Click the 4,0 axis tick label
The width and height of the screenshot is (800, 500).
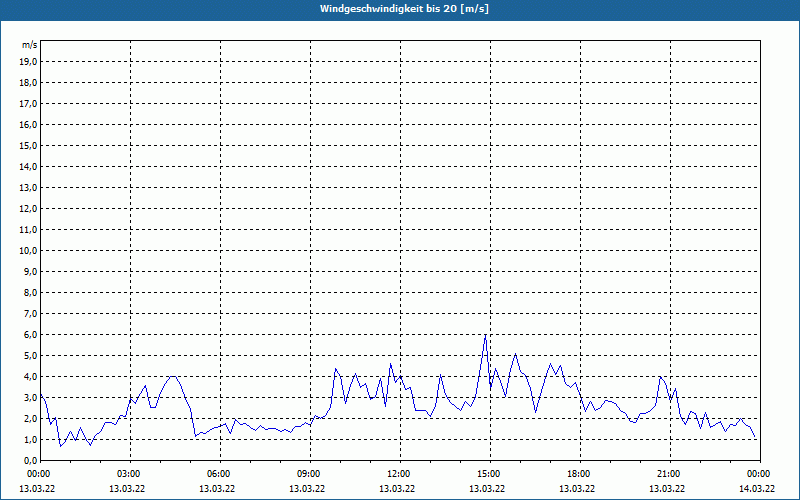(x=31, y=377)
